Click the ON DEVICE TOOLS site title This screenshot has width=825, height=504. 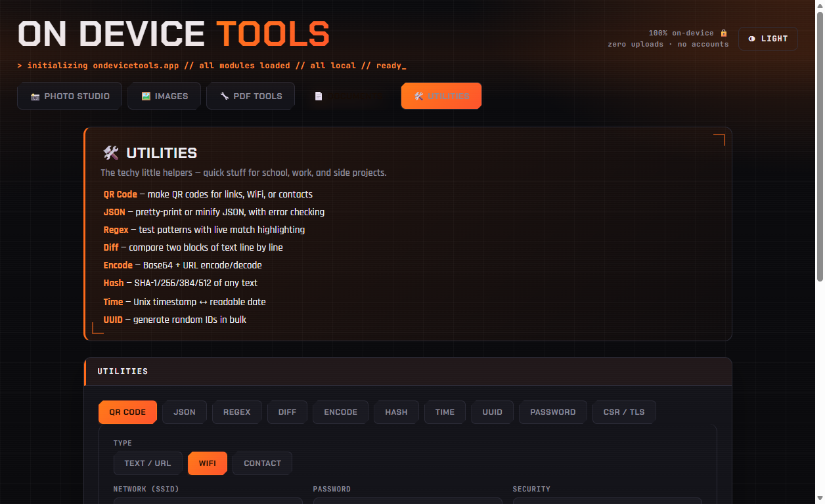click(x=173, y=34)
